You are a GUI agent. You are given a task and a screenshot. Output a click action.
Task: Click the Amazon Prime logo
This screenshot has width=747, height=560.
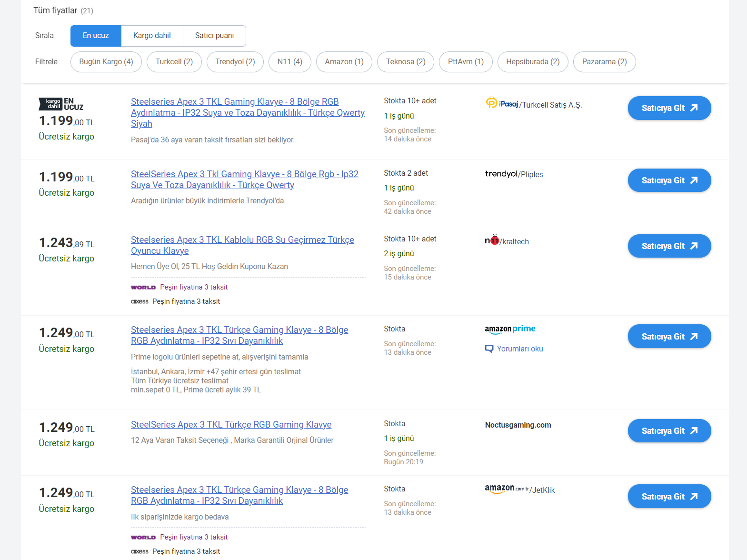(510, 329)
